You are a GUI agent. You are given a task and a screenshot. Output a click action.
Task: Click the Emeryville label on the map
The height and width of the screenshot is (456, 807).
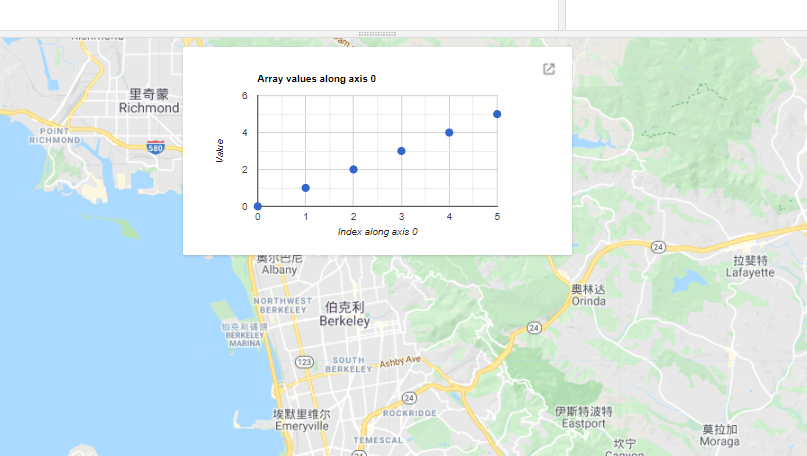tap(302, 420)
